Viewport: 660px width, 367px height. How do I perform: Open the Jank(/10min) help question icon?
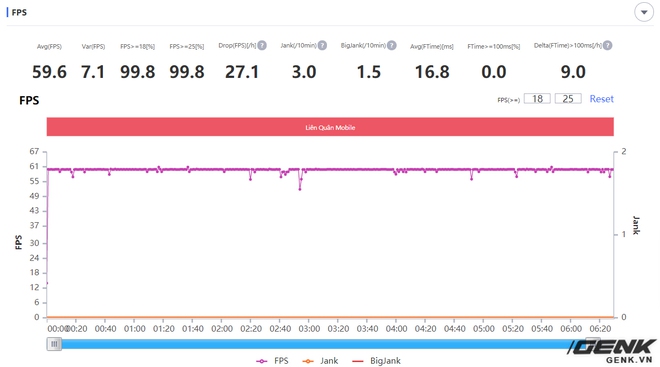[322, 45]
